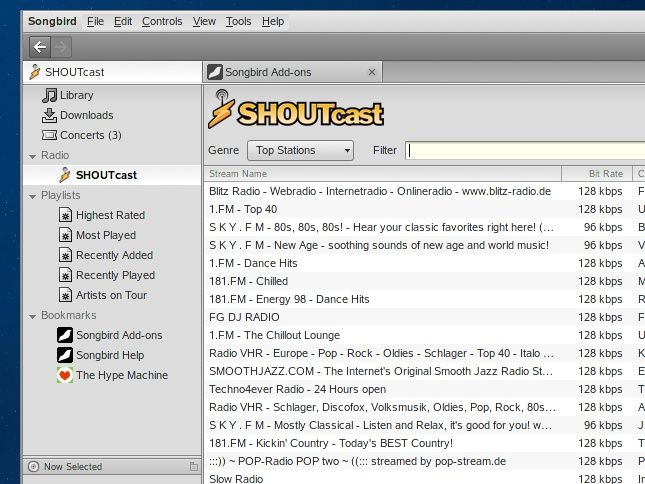Click the Artists on Tour playlist icon
Viewport: 645px width, 484px height.
tap(65, 295)
